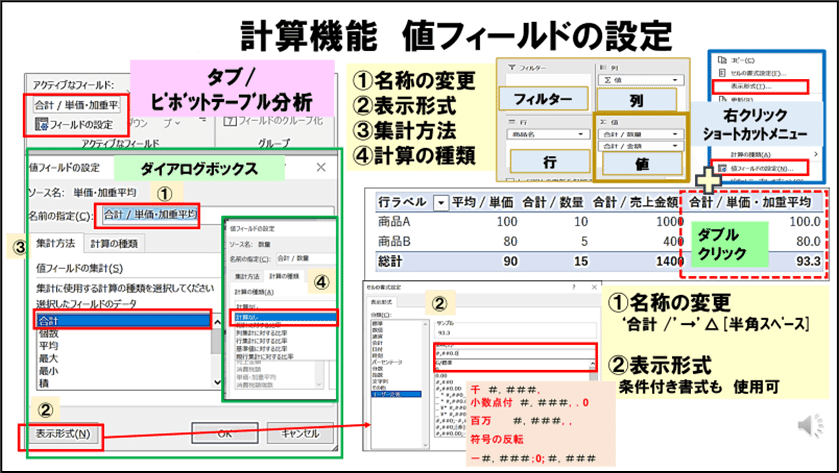Close the セルの書式設定 dialog with X

(593, 287)
